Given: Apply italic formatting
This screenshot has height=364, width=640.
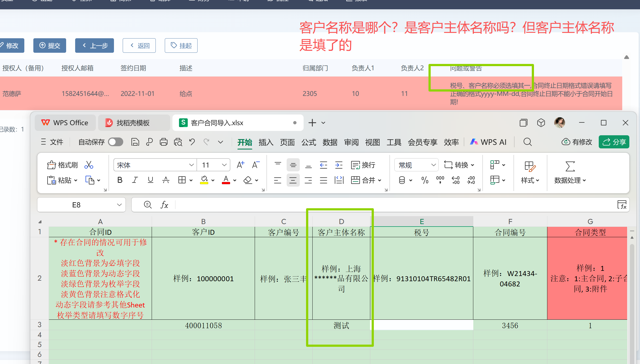Looking at the screenshot, I should point(135,180).
